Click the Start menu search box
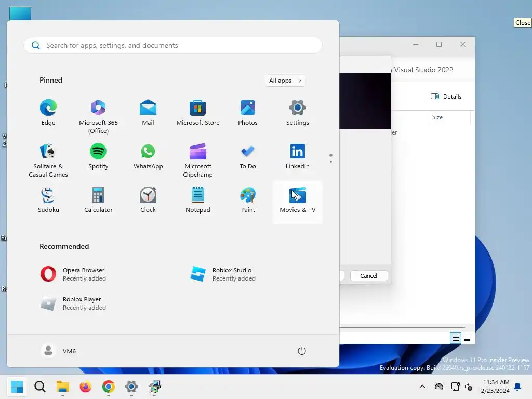 click(x=173, y=45)
